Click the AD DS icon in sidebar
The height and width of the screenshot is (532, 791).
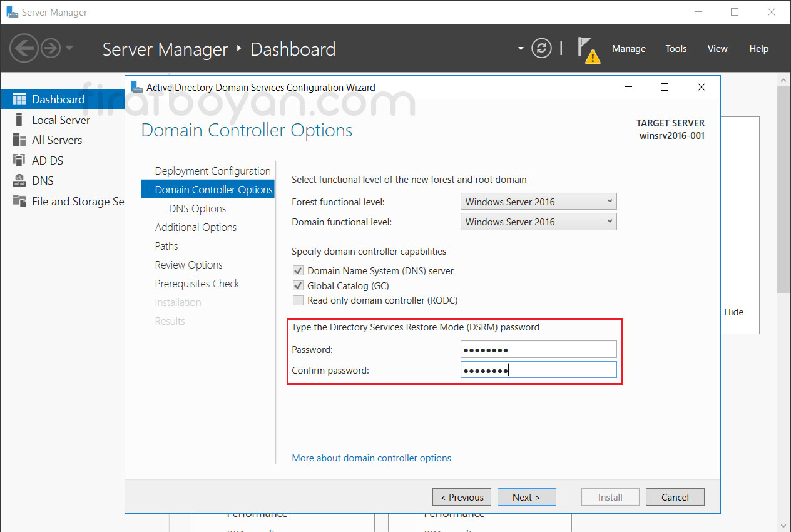pos(19,160)
